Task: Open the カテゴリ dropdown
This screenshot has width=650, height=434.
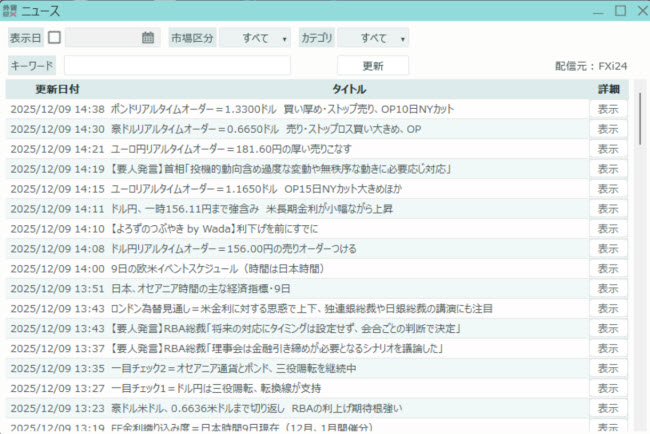Action: 373,38
